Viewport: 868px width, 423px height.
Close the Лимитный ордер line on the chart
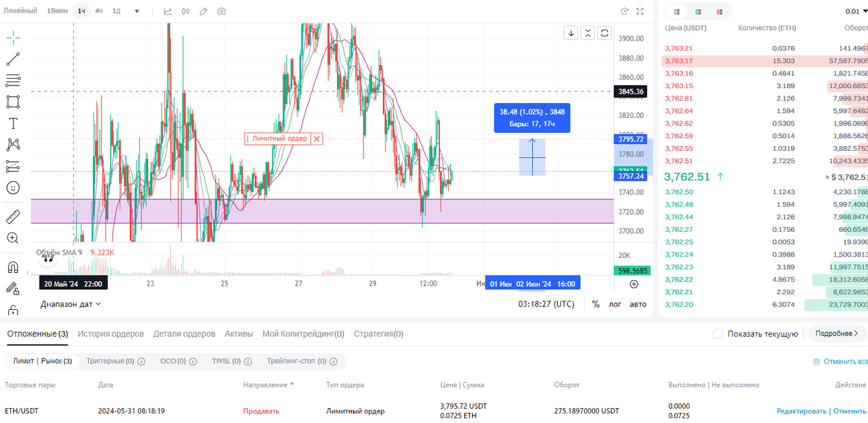pyautogui.click(x=317, y=139)
